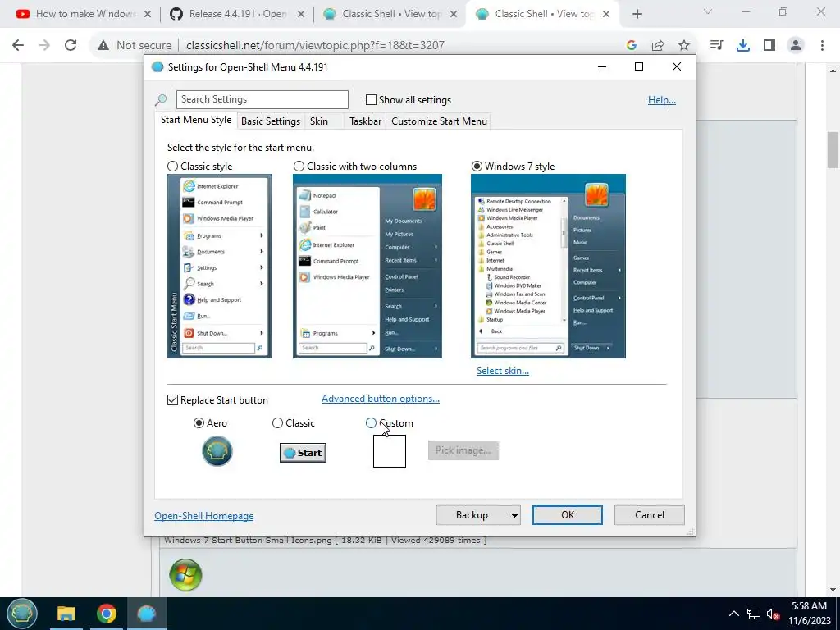
Task: Click the Search Settings field
Action: coord(262,99)
